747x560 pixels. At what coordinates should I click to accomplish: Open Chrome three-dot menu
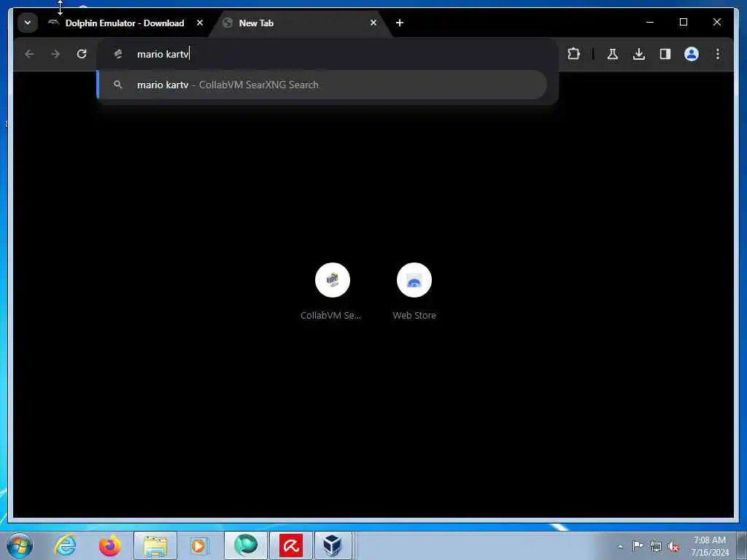click(x=718, y=54)
